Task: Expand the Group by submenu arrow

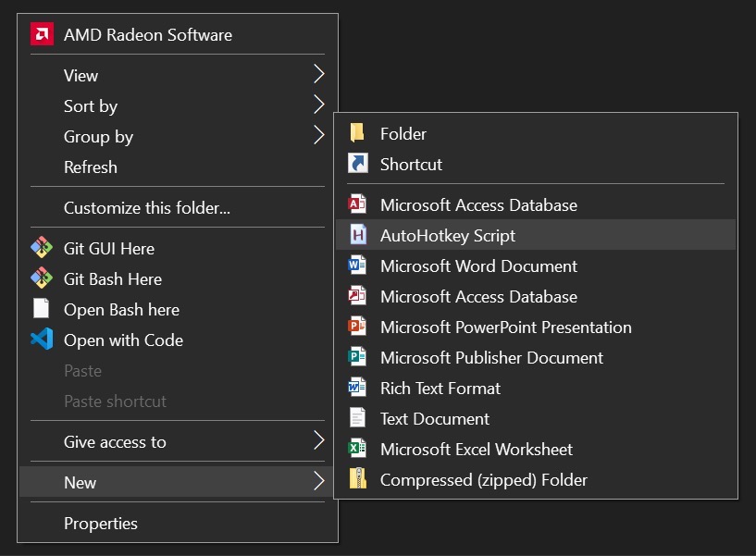Action: [x=319, y=136]
